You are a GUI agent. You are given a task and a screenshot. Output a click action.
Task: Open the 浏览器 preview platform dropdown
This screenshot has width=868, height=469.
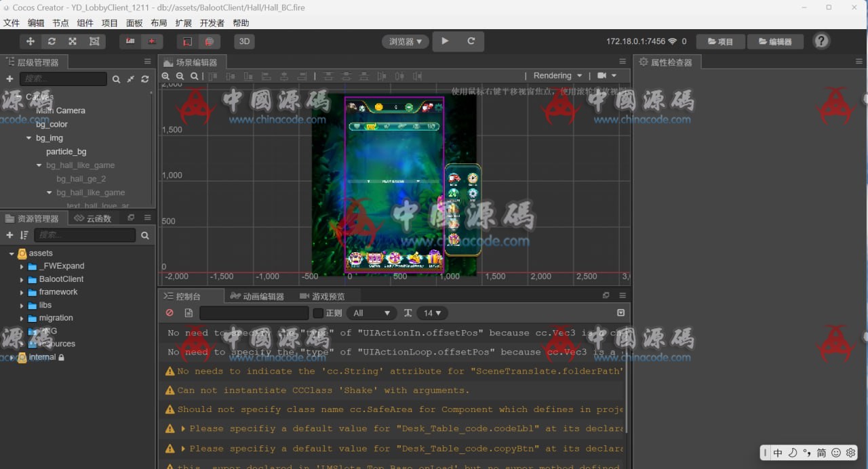(405, 41)
